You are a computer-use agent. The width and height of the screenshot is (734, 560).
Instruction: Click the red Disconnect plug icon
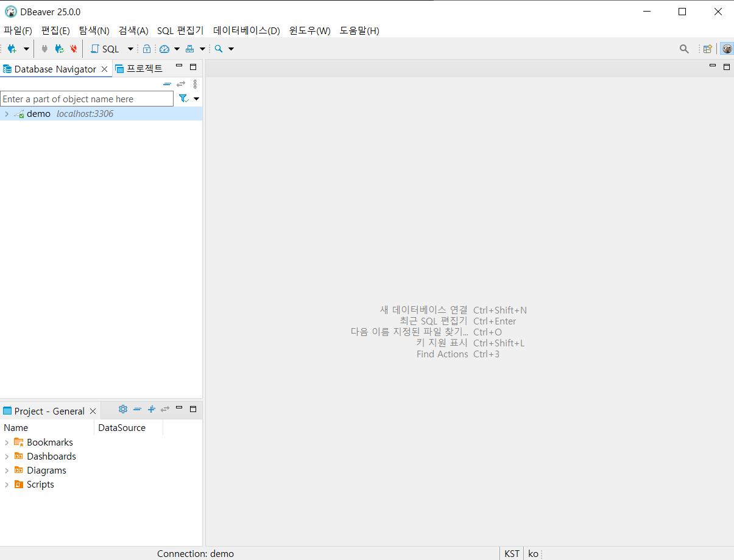point(74,49)
